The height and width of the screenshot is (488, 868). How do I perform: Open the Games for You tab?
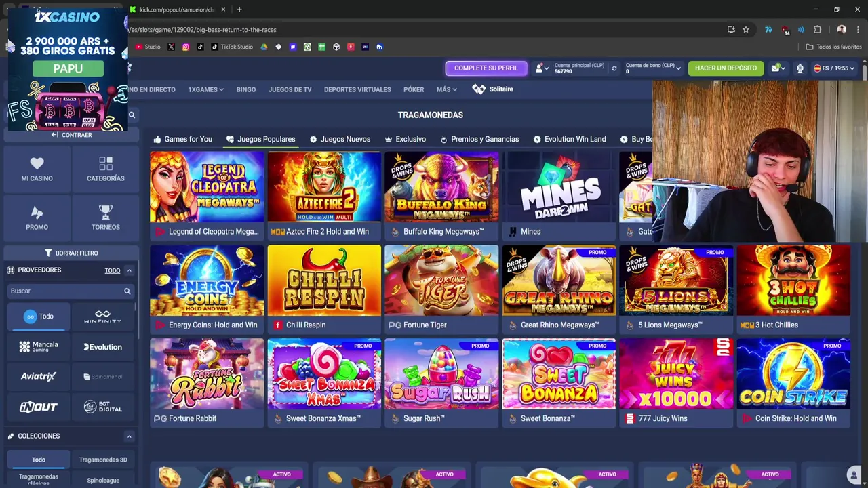[182, 139]
